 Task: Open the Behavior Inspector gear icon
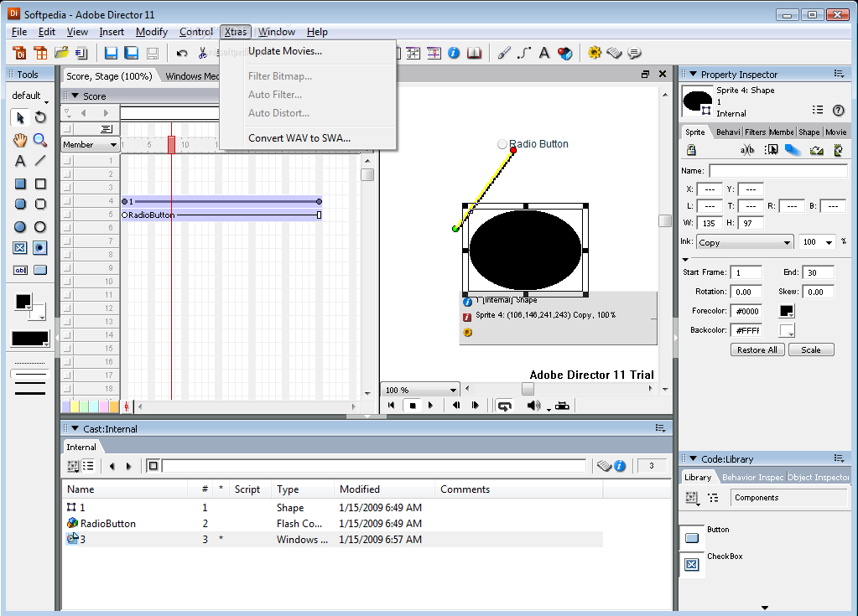click(x=595, y=53)
